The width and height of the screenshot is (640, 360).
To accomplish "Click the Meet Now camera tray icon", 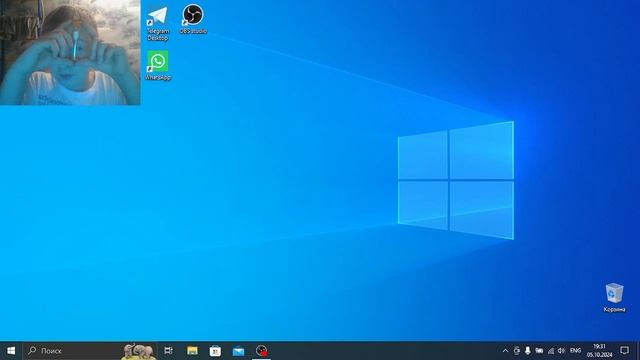I will click(x=517, y=351).
